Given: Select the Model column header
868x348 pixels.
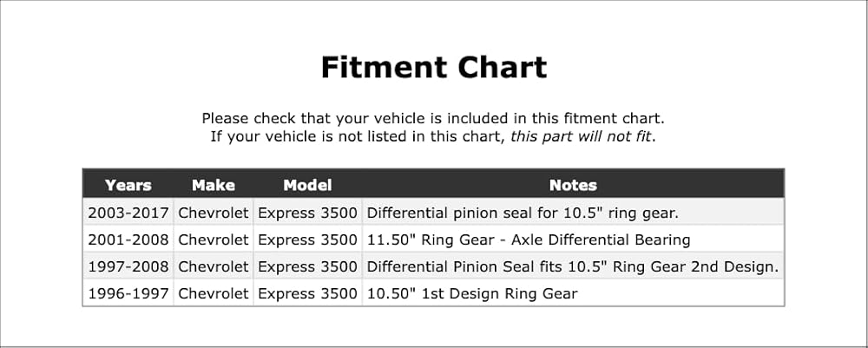Looking at the screenshot, I should tap(307, 186).
